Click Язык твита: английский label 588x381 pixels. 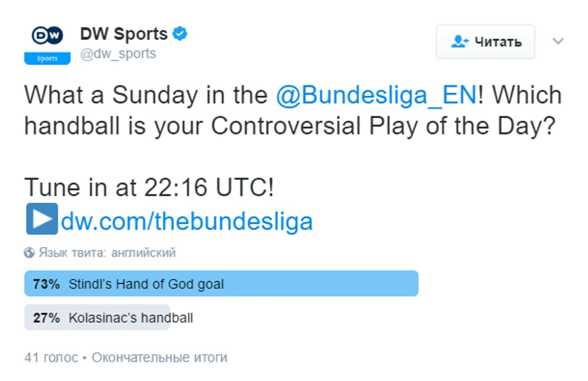pyautogui.click(x=107, y=253)
